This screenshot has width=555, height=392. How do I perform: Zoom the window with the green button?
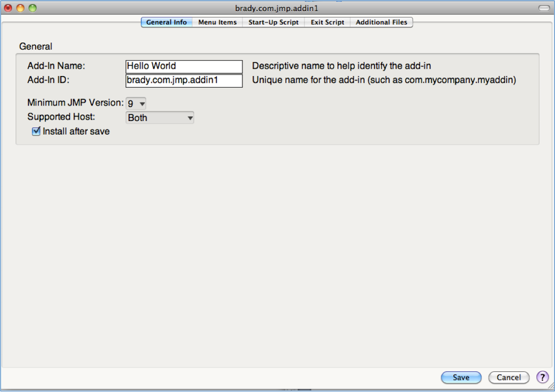click(33, 8)
